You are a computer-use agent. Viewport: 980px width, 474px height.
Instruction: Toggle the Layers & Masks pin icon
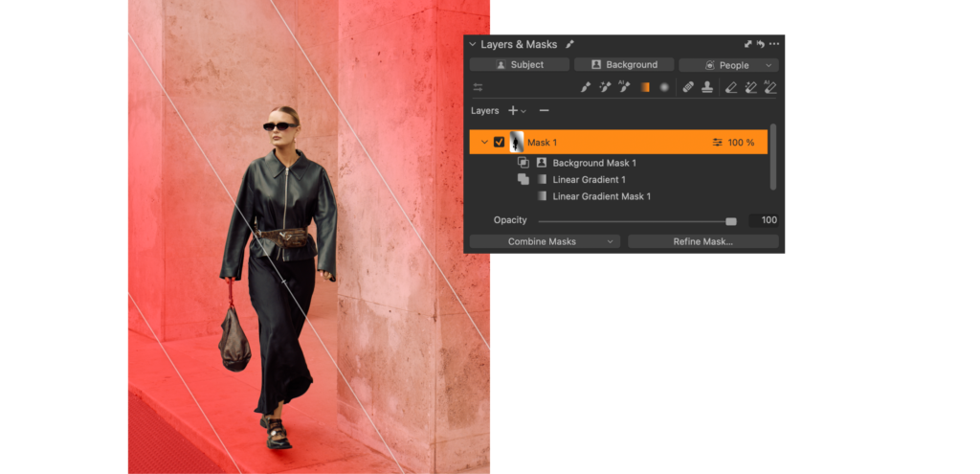[570, 44]
